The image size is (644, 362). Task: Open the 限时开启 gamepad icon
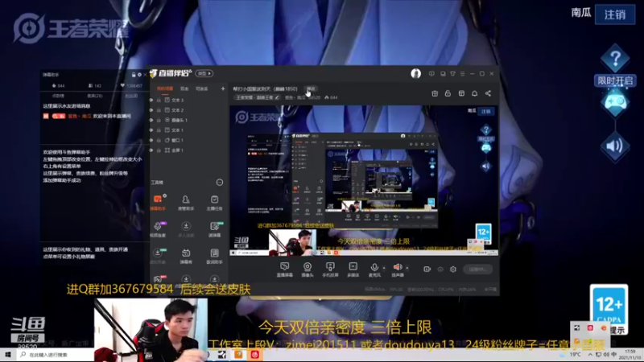tap(615, 103)
